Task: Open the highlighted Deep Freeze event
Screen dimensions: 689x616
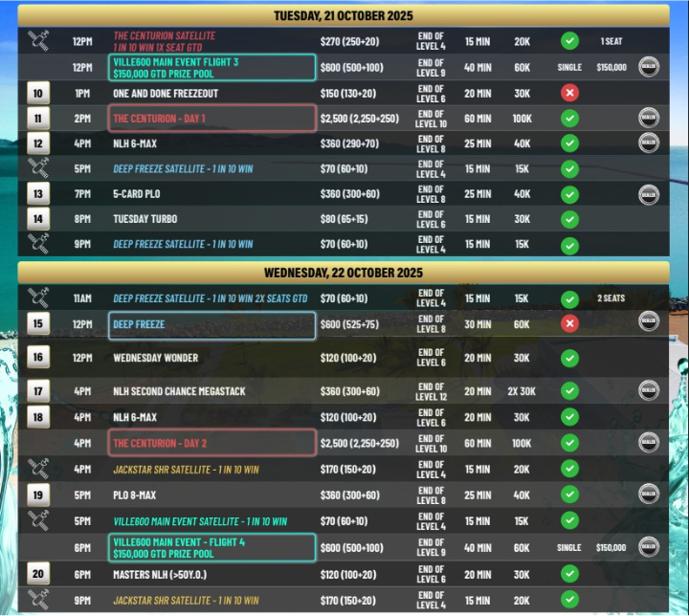Action: (211, 324)
